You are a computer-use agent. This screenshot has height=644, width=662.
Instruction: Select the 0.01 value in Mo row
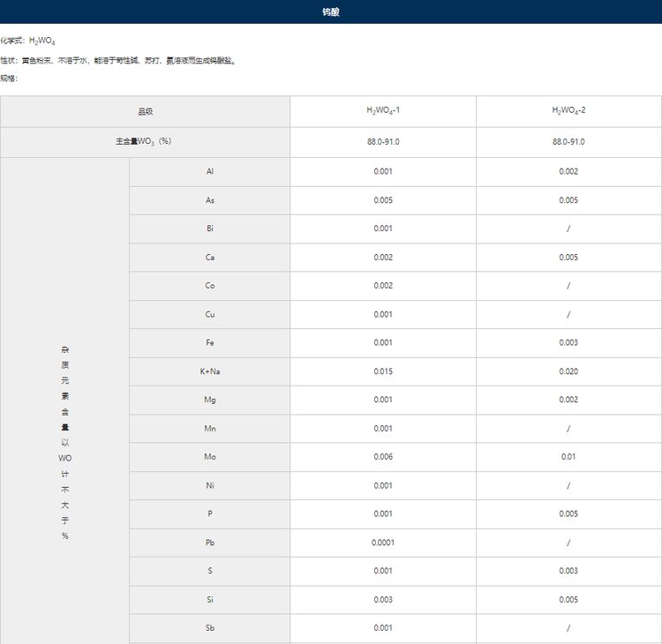click(x=568, y=457)
